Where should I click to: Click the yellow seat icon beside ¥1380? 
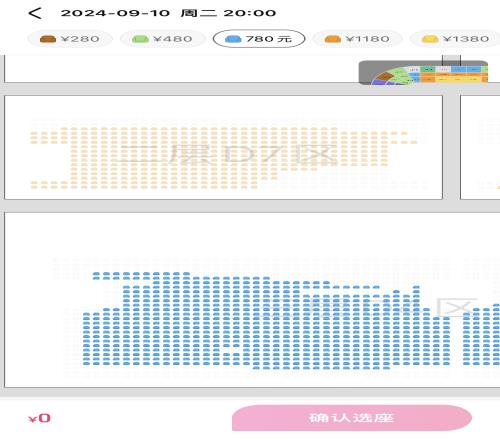click(430, 39)
